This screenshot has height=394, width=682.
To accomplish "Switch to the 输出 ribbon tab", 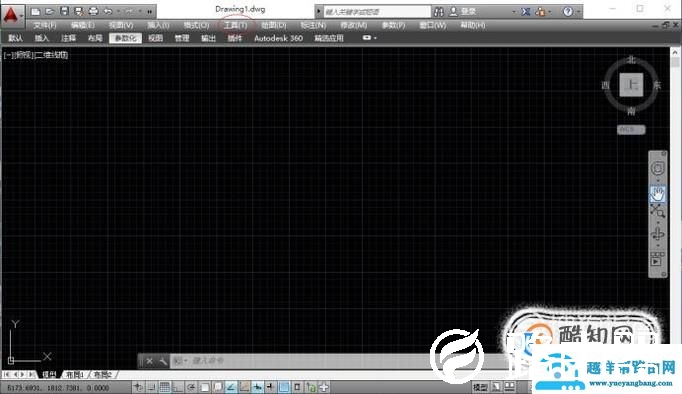I will pos(208,38).
